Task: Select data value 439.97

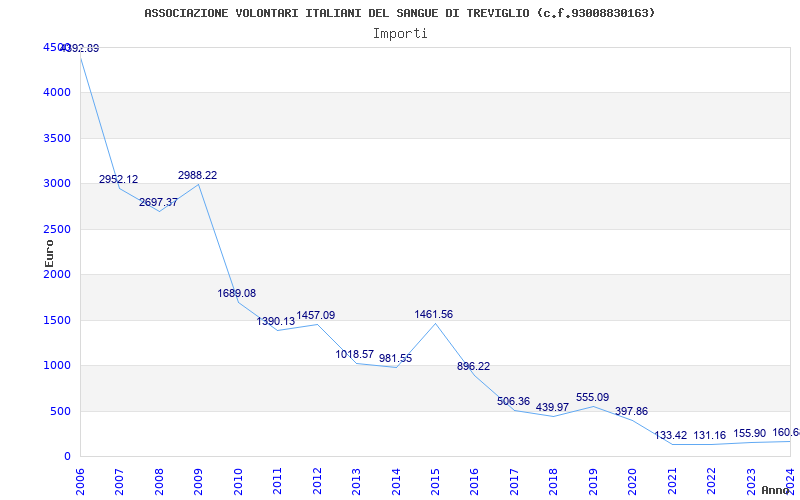Action: click(553, 408)
